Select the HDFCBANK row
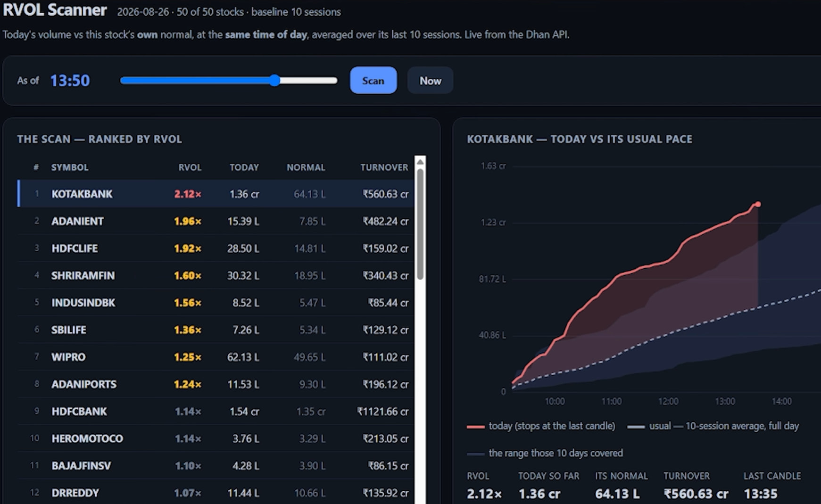This screenshot has height=504, width=821. 216,411
